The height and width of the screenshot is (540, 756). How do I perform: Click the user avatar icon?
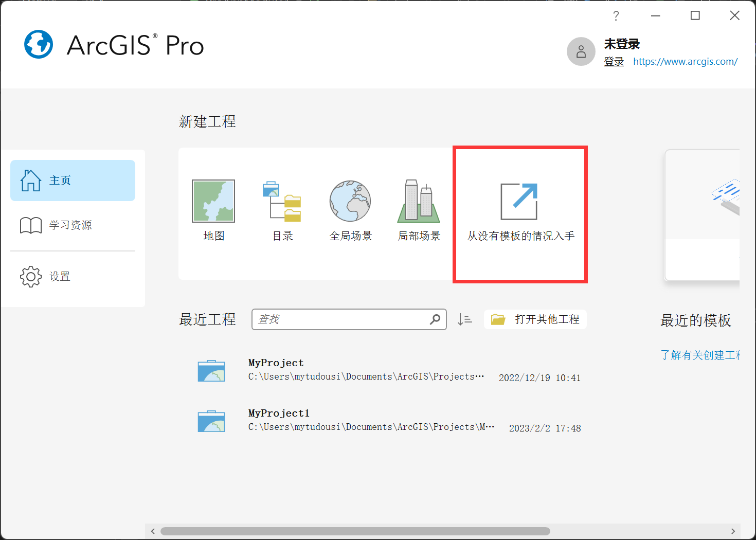(581, 51)
